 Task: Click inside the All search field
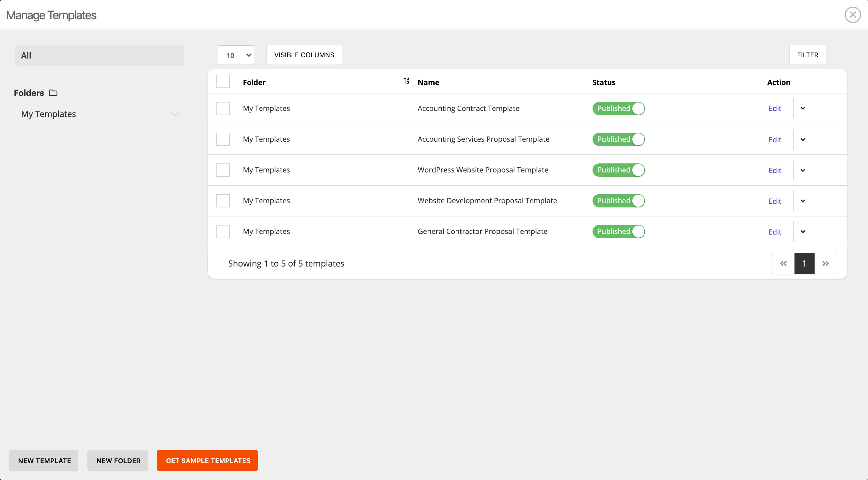pos(99,55)
